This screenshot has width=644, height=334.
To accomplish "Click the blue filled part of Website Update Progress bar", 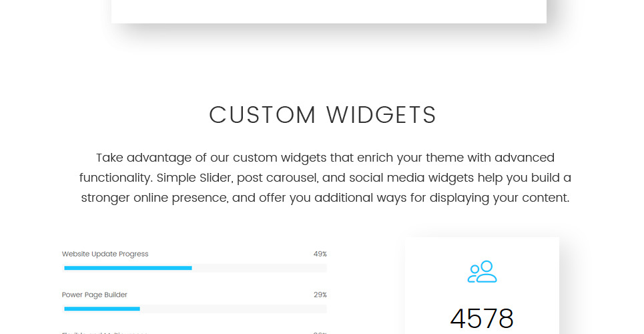I will click(127, 268).
